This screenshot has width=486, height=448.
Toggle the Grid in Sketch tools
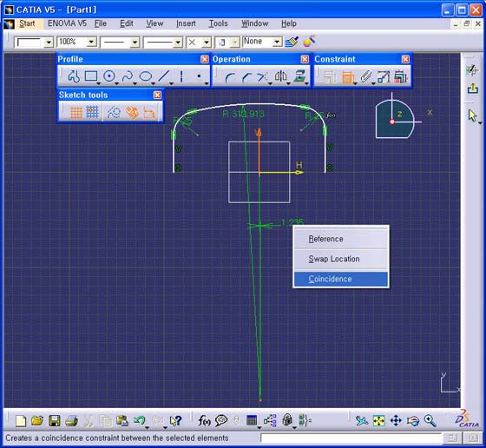click(76, 112)
